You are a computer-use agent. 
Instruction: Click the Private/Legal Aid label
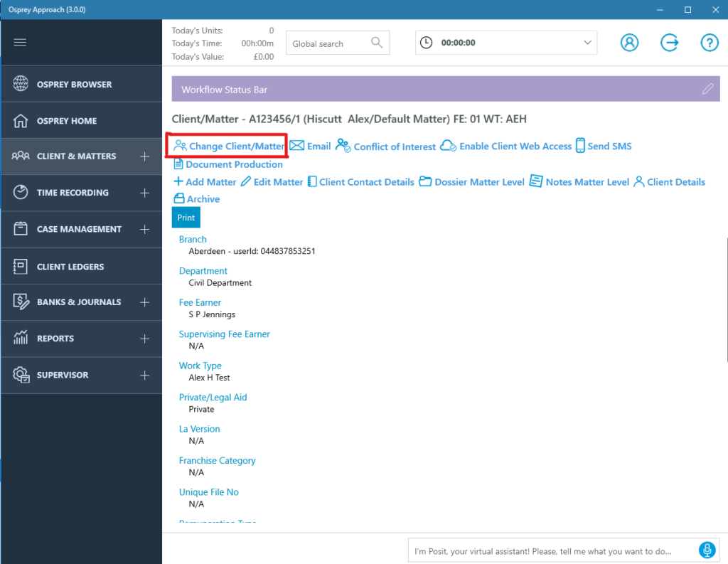click(x=213, y=397)
